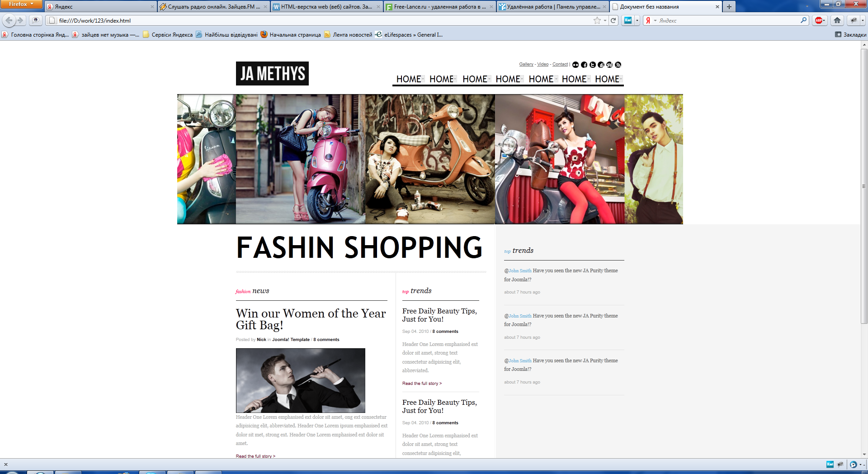Go to the browser Home page
The image size is (868, 474).
click(837, 20)
